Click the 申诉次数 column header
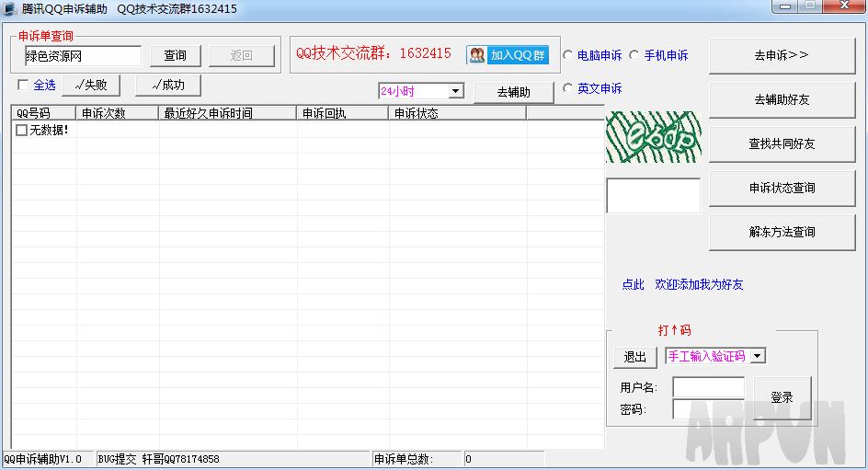 (117, 113)
